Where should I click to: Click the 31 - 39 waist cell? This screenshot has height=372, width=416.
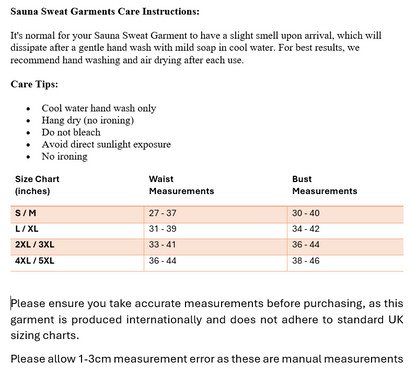point(163,229)
